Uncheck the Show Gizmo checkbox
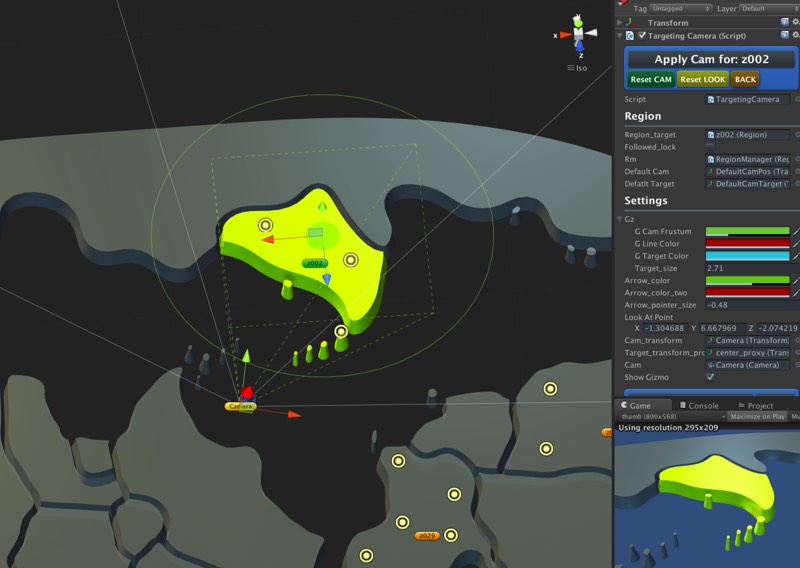 pos(710,377)
